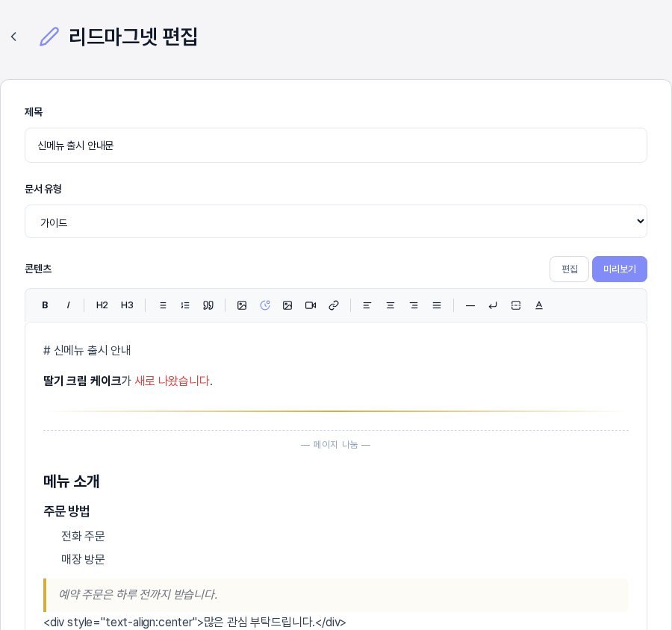Justify the text alignment
Viewport: 672px width, 630px height.
[x=437, y=305]
